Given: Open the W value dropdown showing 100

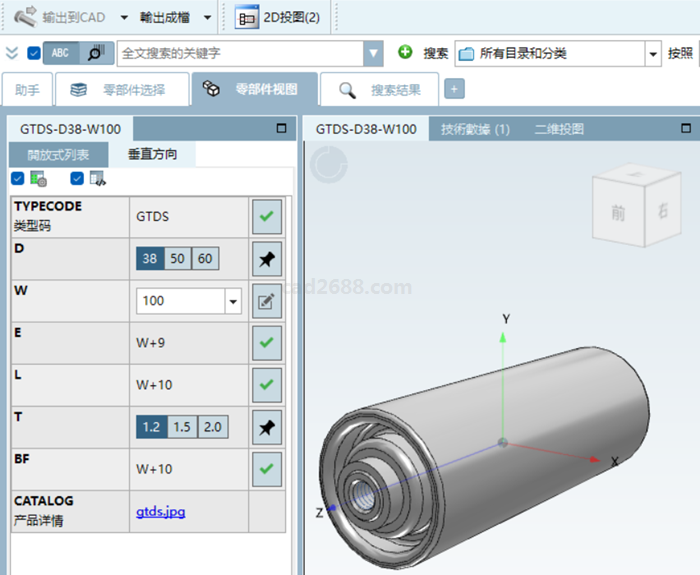Looking at the screenshot, I should (233, 301).
